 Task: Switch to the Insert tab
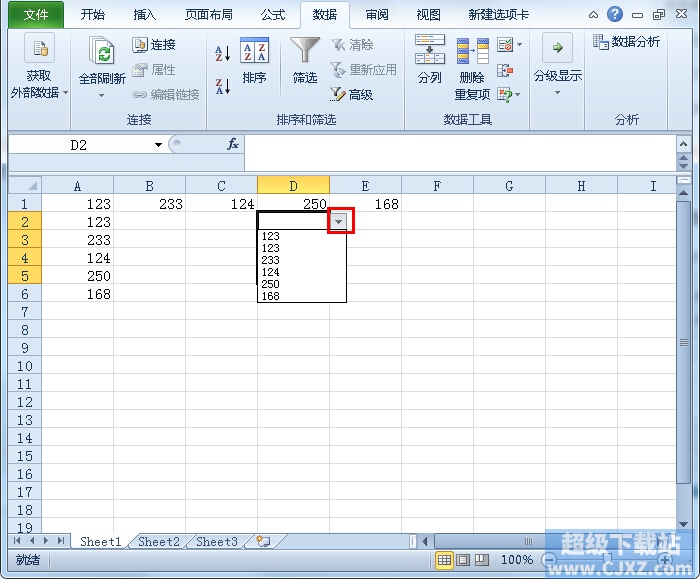144,15
